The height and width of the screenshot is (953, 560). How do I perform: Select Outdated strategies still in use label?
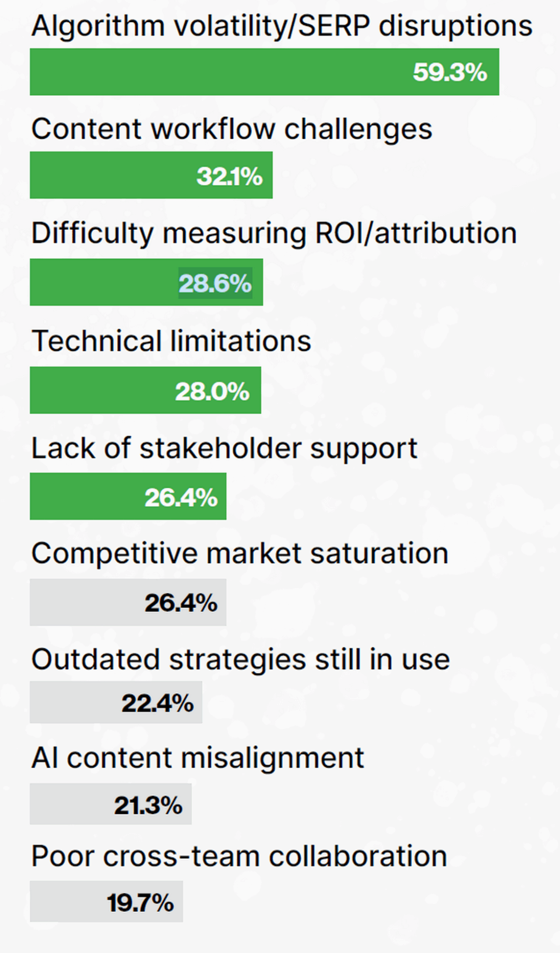(x=240, y=659)
